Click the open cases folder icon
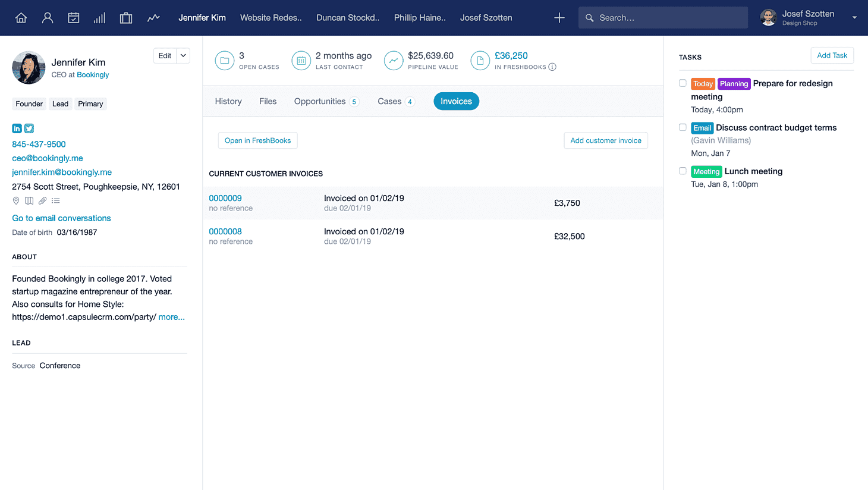Image resolution: width=868 pixels, height=490 pixels. point(225,61)
